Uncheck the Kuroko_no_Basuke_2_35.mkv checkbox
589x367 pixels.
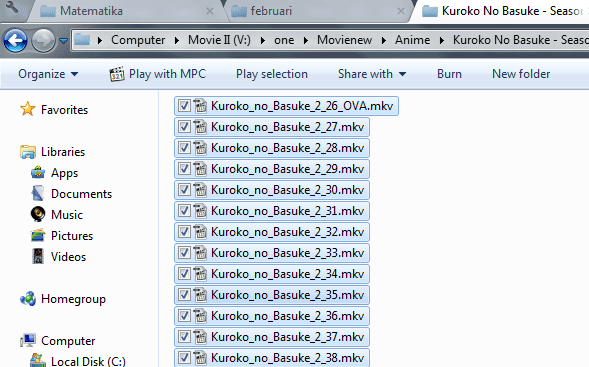coord(184,295)
